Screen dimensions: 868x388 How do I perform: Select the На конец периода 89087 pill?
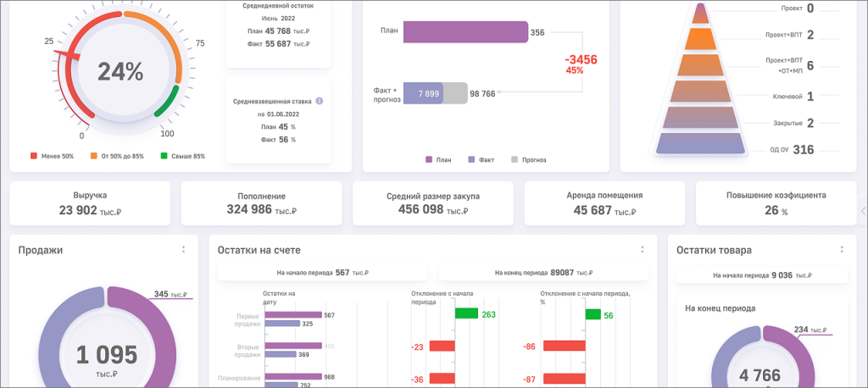[x=542, y=273]
